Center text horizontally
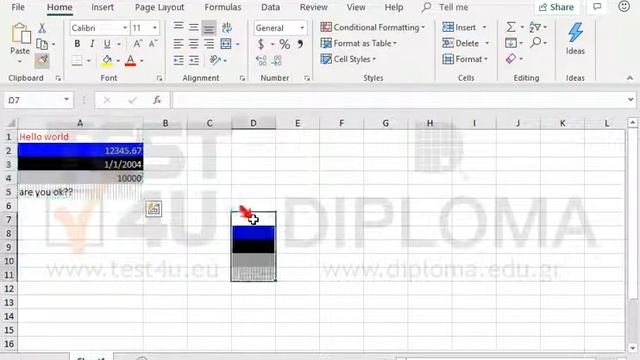 [x=193, y=44]
